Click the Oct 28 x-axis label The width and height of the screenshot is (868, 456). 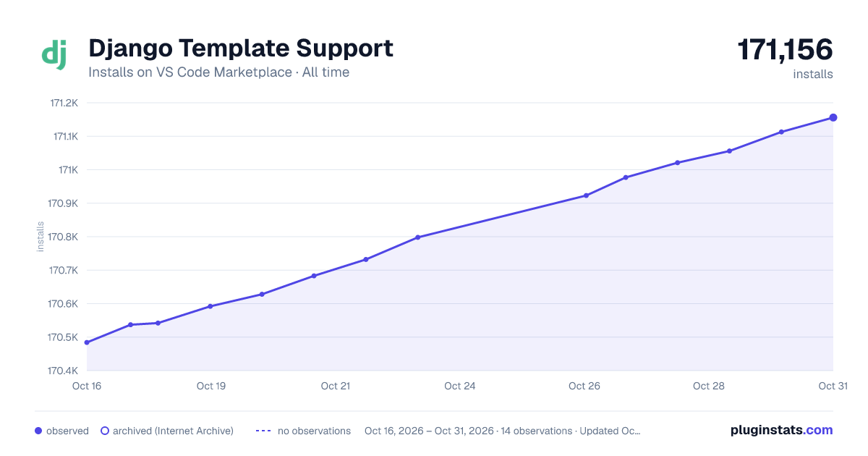click(x=709, y=386)
